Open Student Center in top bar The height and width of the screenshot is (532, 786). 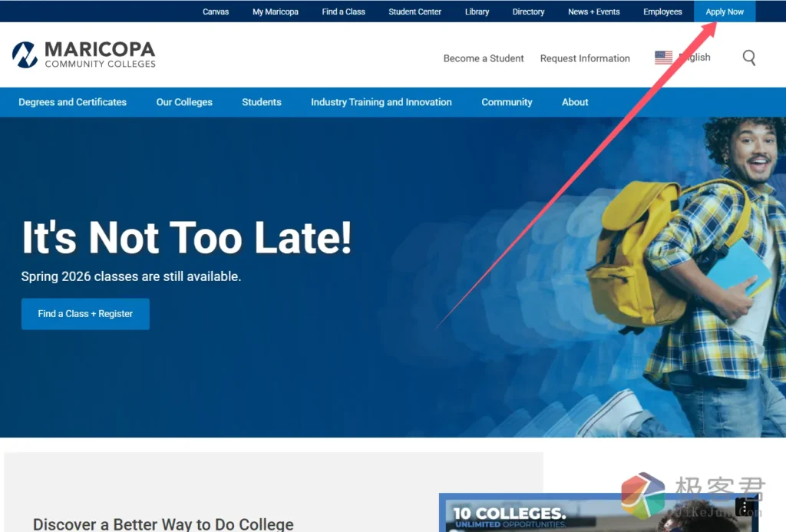pos(414,12)
